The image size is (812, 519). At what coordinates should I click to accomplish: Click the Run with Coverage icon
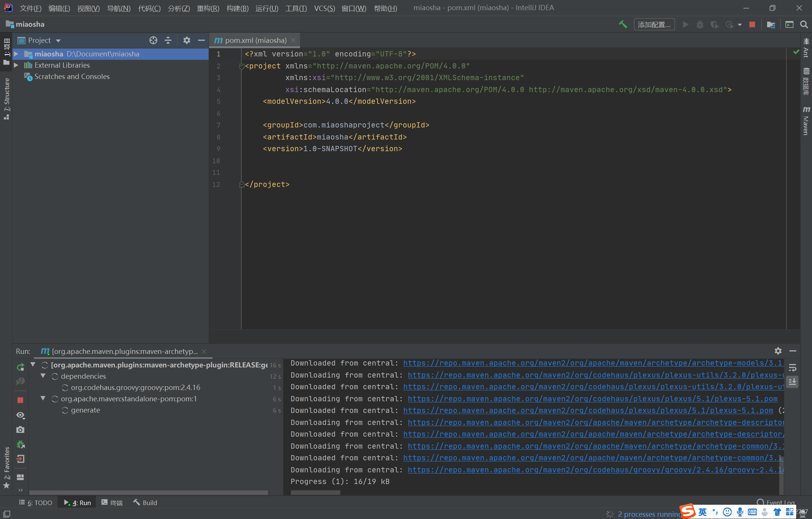pos(714,24)
